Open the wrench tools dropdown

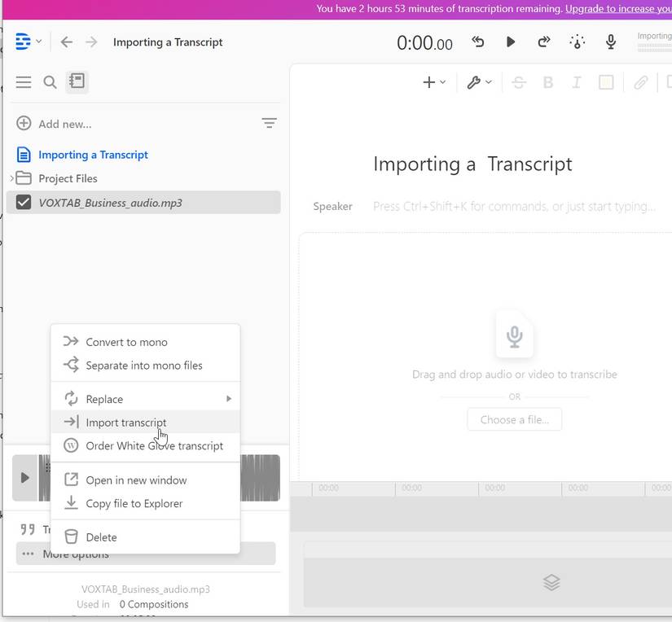pyautogui.click(x=478, y=82)
